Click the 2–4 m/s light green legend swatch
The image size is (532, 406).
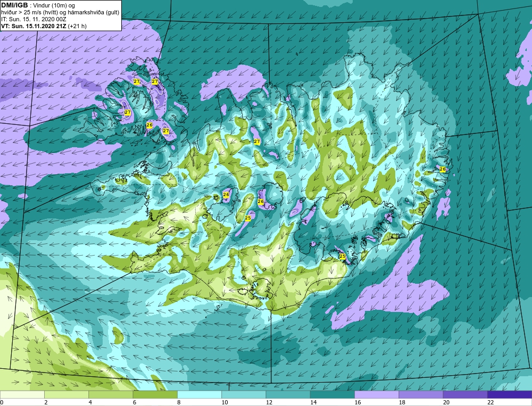(66, 394)
